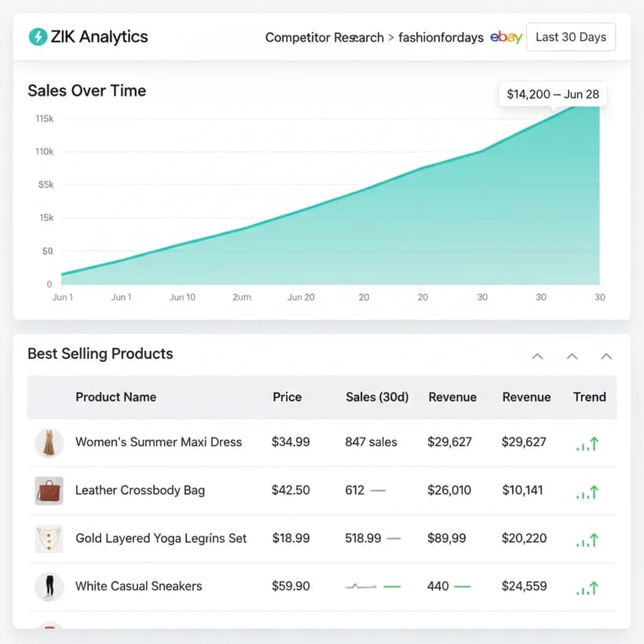Sort by Sales (30d) column header
This screenshot has height=644, width=644.
(377, 397)
